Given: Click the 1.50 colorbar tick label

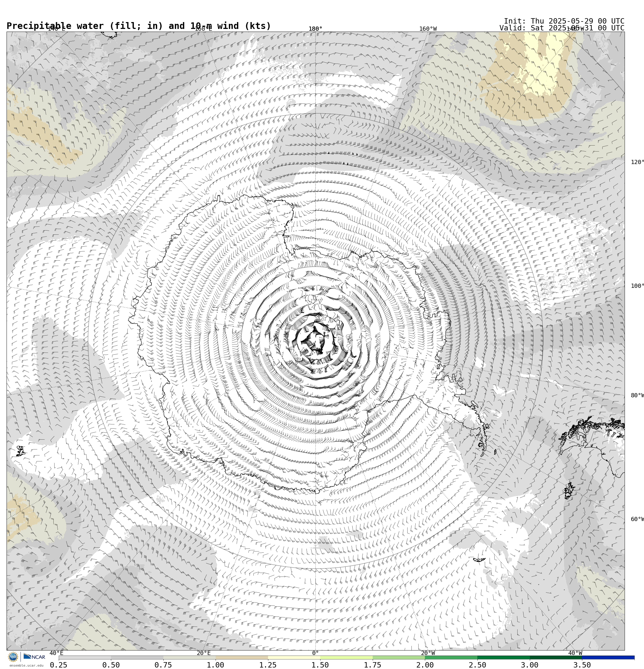Looking at the screenshot, I should coord(320,665).
